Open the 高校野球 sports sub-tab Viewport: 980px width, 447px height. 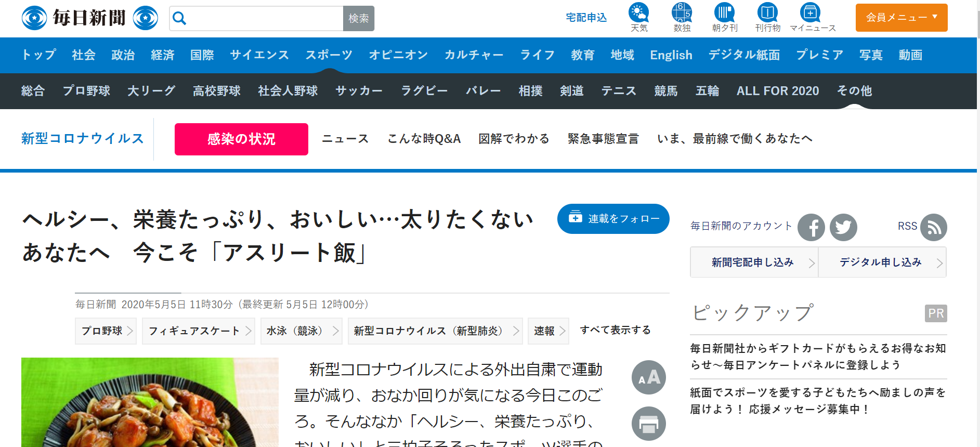coord(217,91)
